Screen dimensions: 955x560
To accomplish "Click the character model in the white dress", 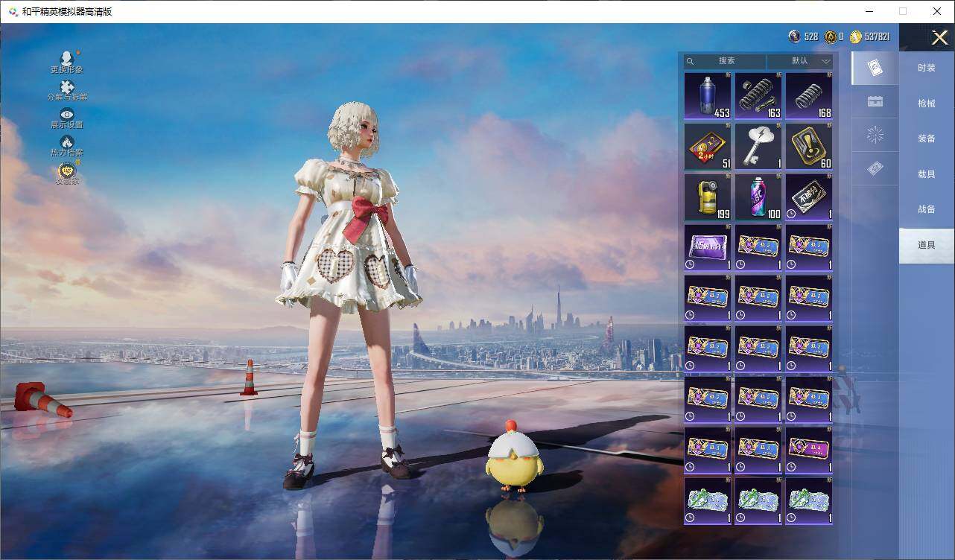I will tap(349, 294).
